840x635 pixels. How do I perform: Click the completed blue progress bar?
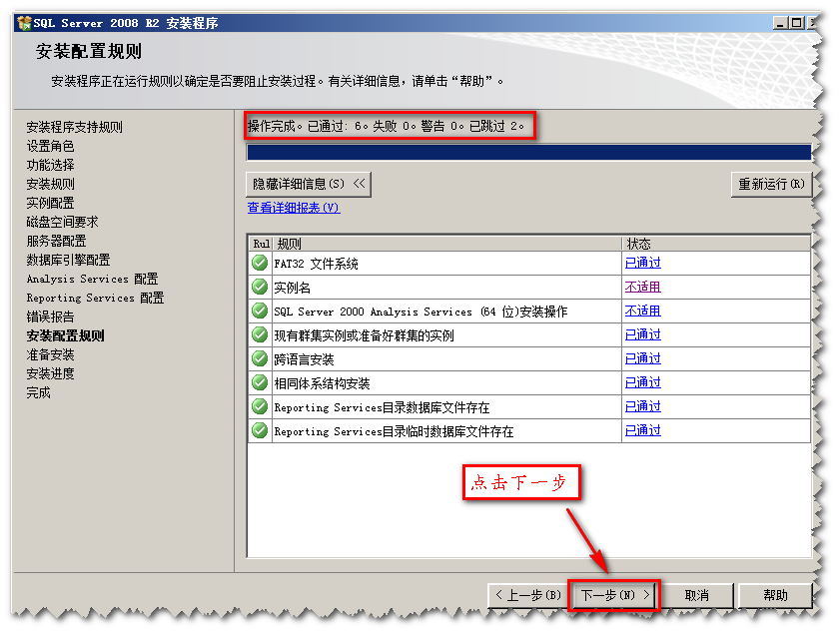tap(528, 152)
